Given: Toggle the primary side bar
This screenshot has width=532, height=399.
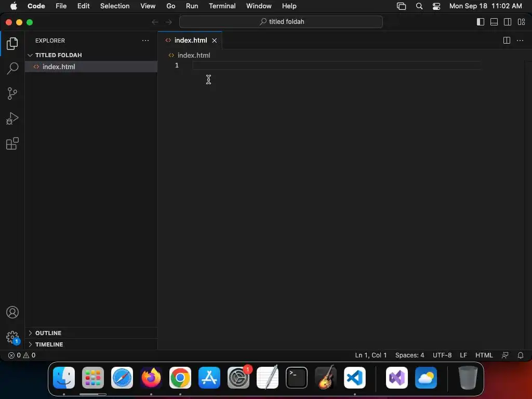Looking at the screenshot, I should click(x=481, y=22).
